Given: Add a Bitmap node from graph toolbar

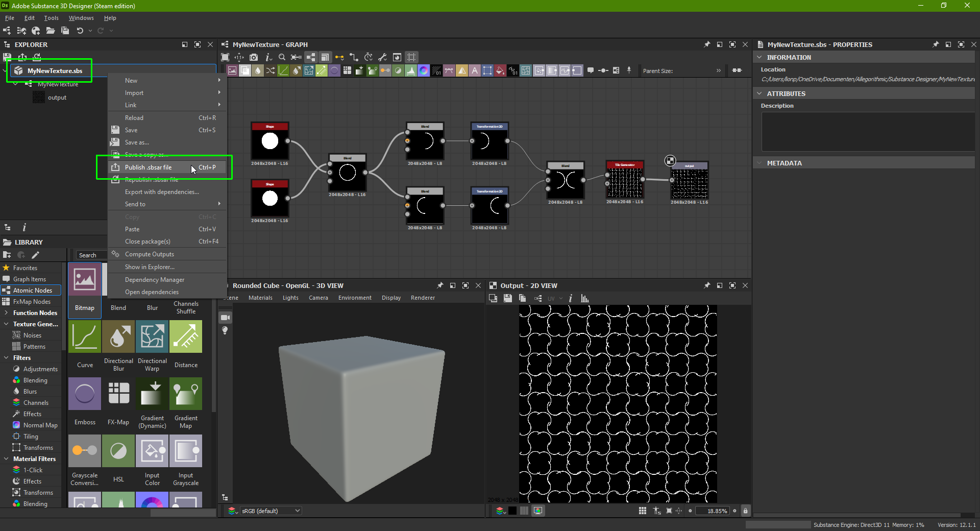Looking at the screenshot, I should coord(232,70).
